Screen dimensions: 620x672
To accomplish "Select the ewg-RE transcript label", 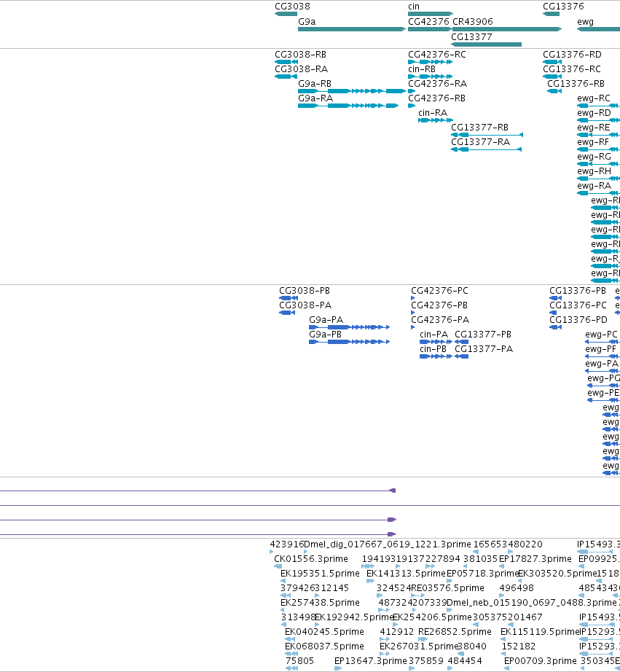I will [x=594, y=128].
